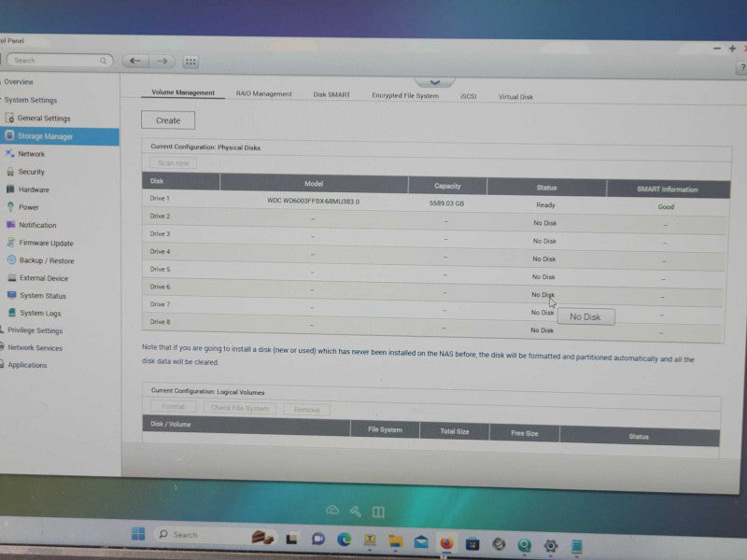Image resolution: width=747 pixels, height=560 pixels.
Task: Switch to Disk SMART tab
Action: (x=331, y=95)
